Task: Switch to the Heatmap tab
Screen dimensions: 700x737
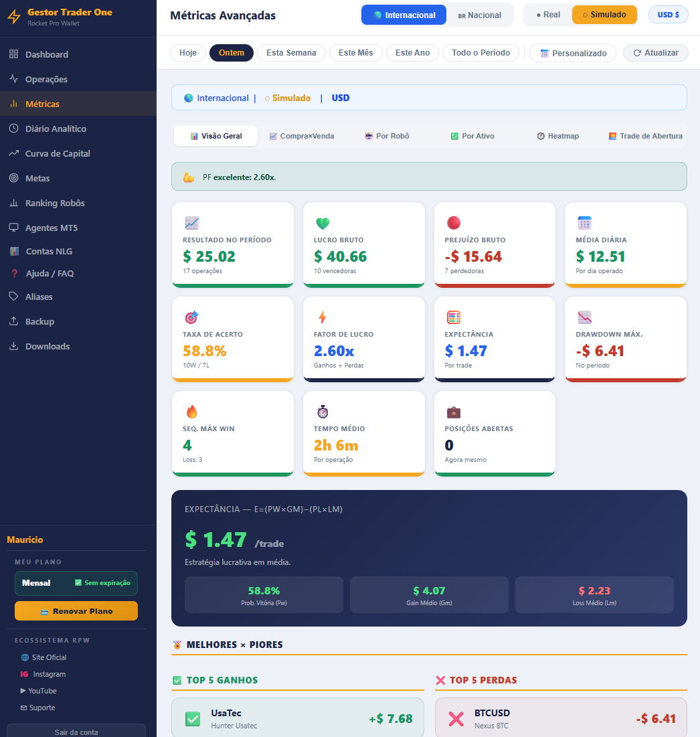Action: pyautogui.click(x=557, y=136)
